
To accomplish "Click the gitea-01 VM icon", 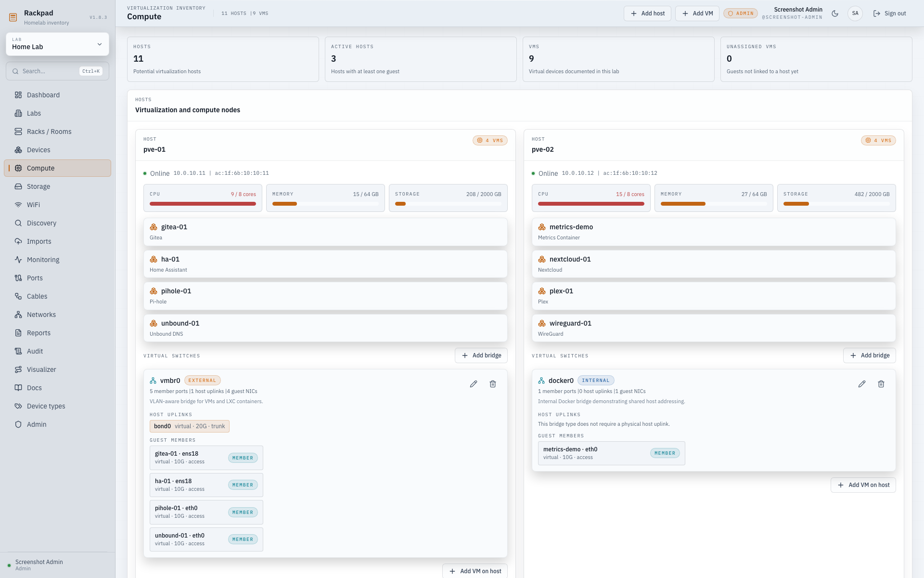I will coord(154,227).
